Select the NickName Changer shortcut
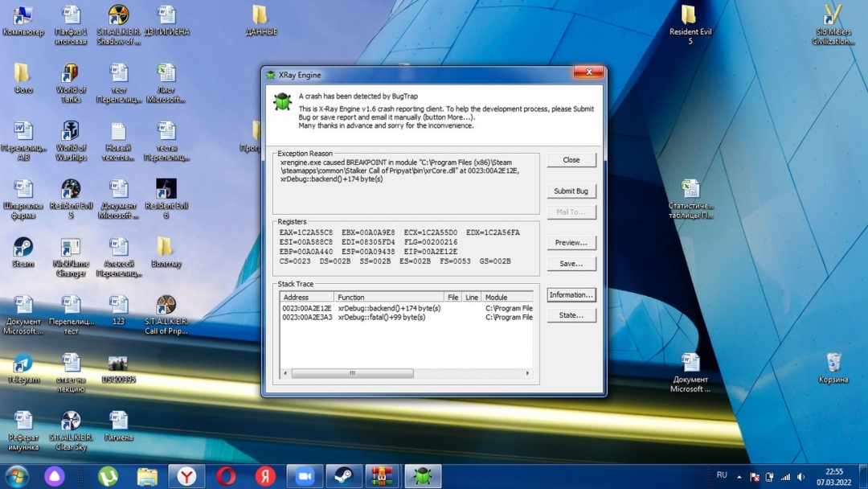Screen dimensions: 868x489 pos(71,257)
